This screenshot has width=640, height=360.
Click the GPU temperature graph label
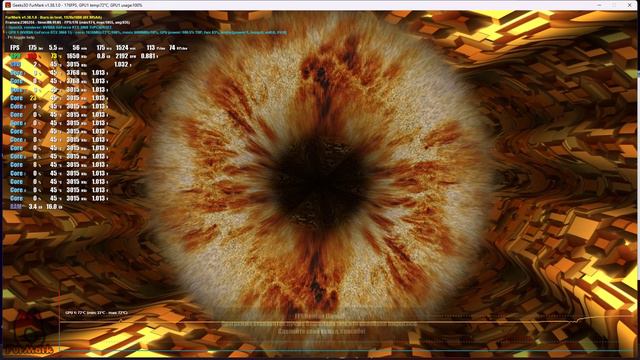coord(96,313)
